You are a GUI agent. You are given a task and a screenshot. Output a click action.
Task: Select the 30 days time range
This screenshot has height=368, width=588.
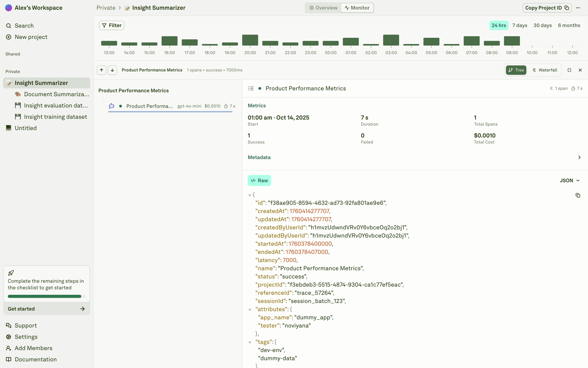click(542, 25)
